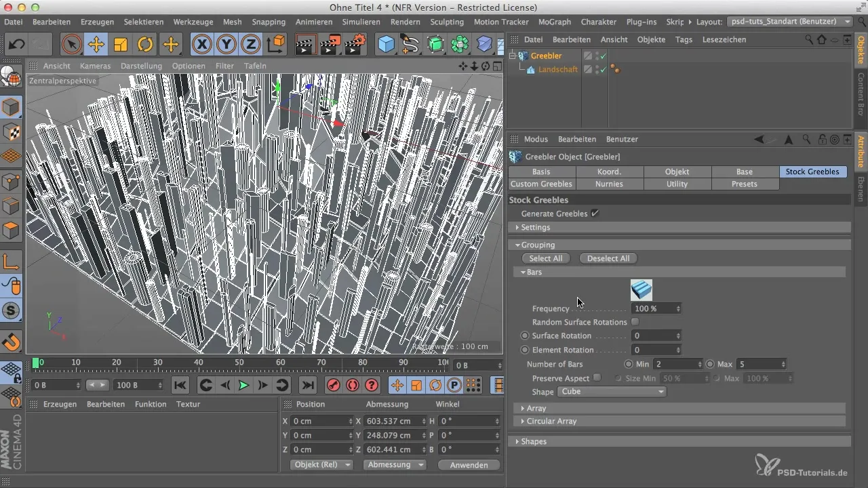Open the Utility tab

click(677, 184)
